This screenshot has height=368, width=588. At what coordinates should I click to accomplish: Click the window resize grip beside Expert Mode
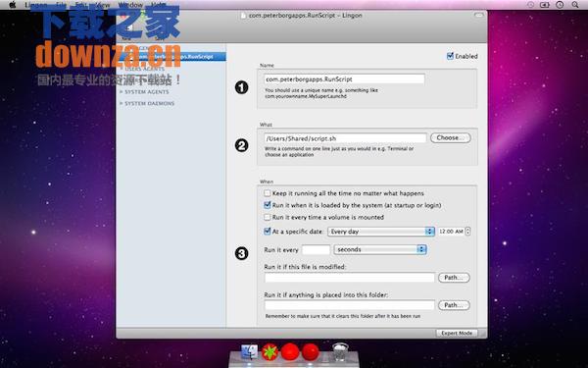483,334
